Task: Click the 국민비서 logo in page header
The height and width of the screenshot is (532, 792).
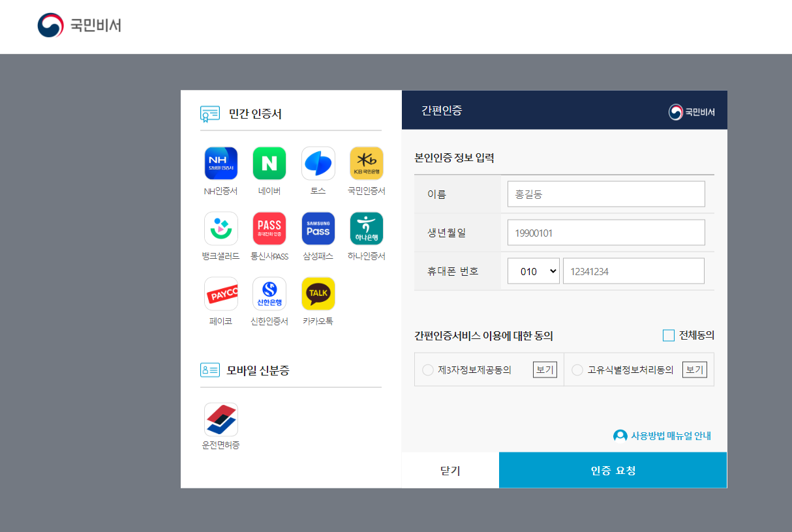Action: click(x=80, y=25)
